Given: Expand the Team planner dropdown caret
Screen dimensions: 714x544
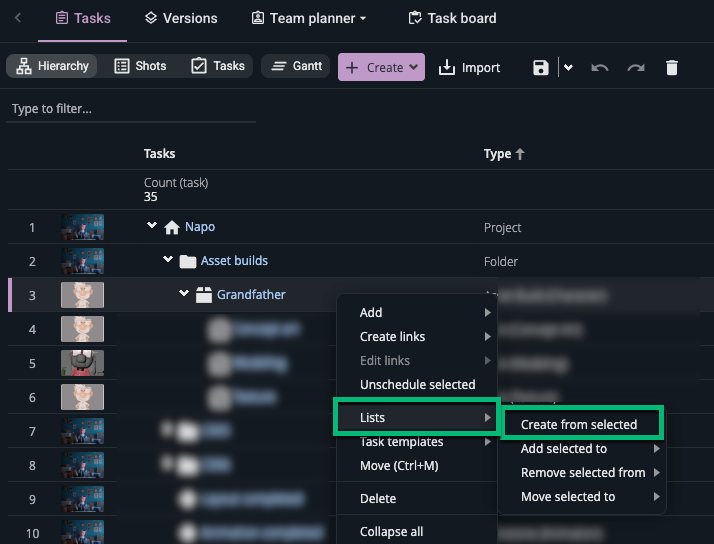Looking at the screenshot, I should tap(363, 19).
